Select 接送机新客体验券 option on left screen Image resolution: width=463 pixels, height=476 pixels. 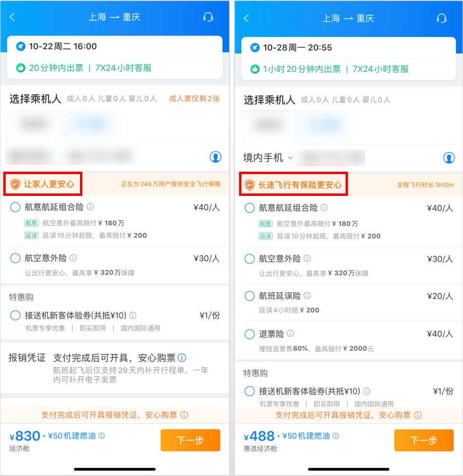(15, 315)
